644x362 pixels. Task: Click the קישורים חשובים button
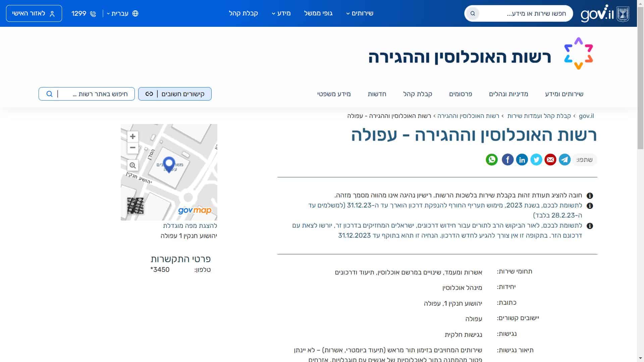(x=175, y=94)
